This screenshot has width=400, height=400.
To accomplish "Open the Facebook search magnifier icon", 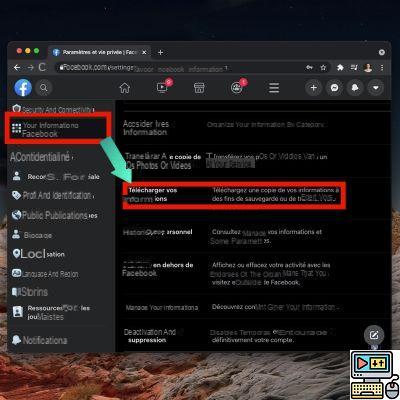I will [x=44, y=88].
